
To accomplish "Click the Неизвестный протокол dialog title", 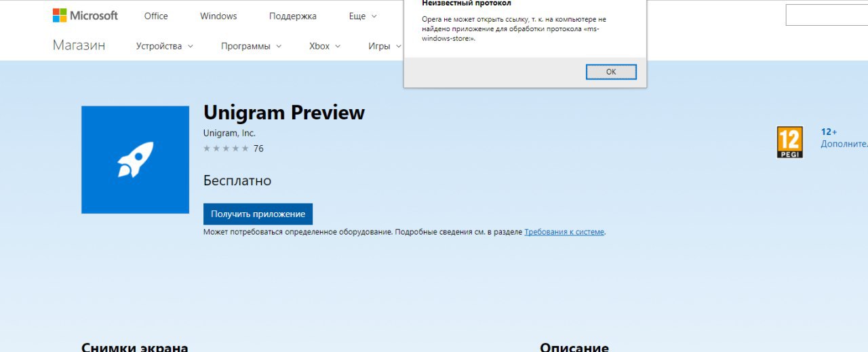I will click(x=467, y=3).
